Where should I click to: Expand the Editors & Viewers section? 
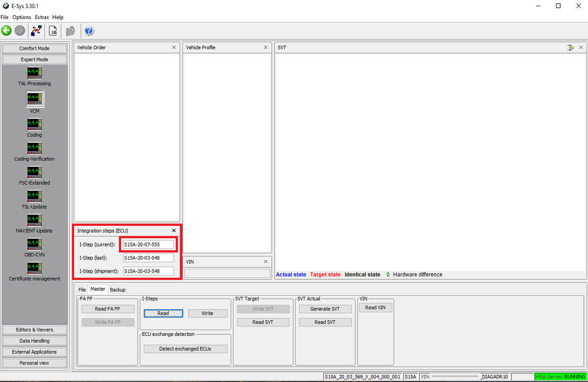point(34,329)
